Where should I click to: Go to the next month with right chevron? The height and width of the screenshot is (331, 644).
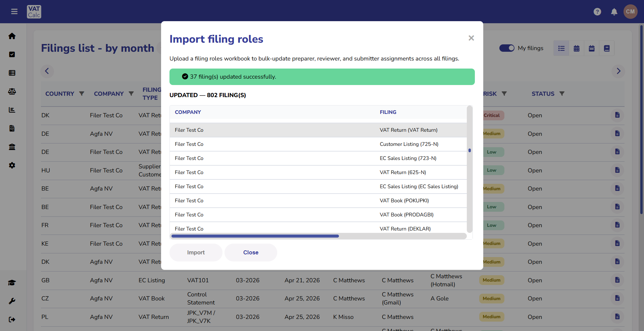pos(618,71)
